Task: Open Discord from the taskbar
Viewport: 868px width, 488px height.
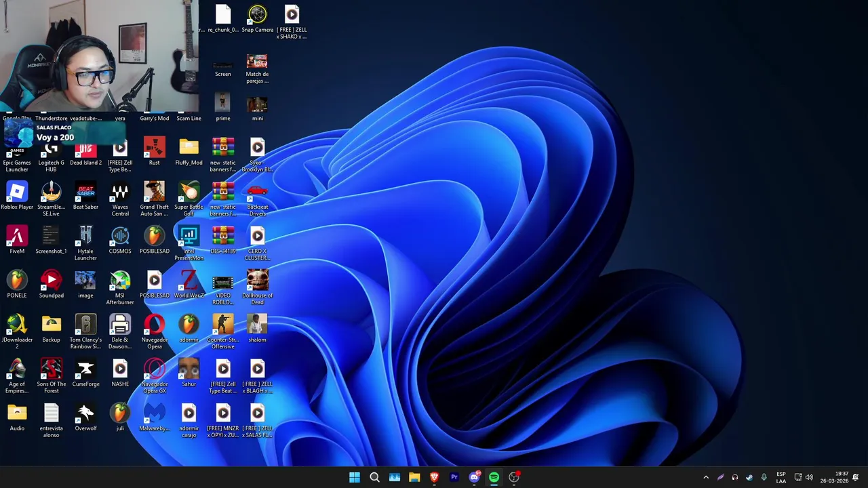Action: pyautogui.click(x=474, y=477)
